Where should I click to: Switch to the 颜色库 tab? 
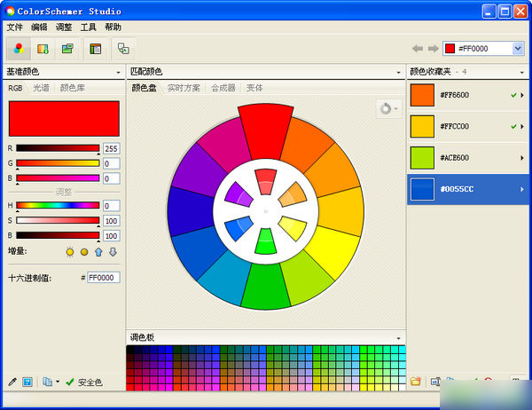(74, 88)
